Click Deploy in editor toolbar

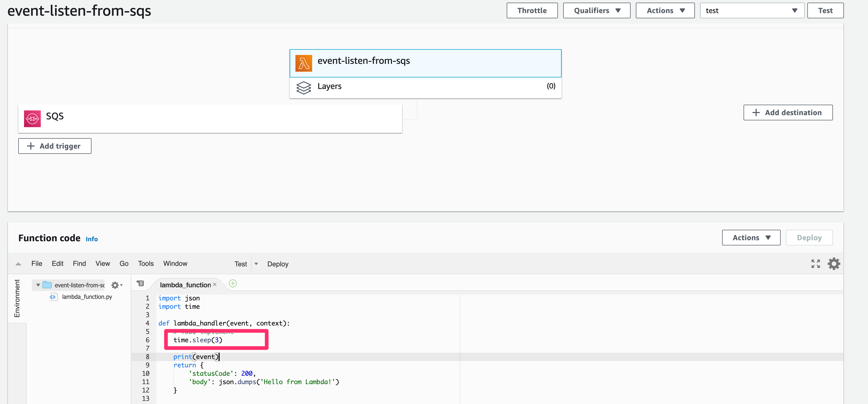coord(278,264)
